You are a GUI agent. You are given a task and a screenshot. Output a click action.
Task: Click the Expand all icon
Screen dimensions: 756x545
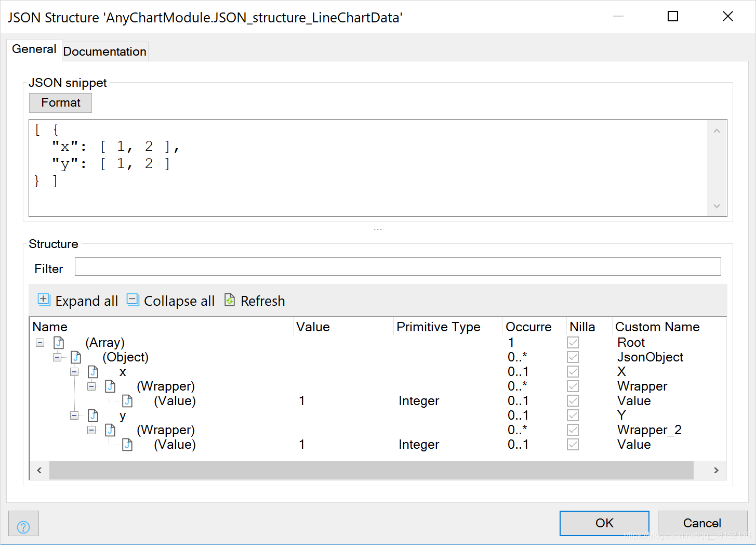(x=44, y=300)
